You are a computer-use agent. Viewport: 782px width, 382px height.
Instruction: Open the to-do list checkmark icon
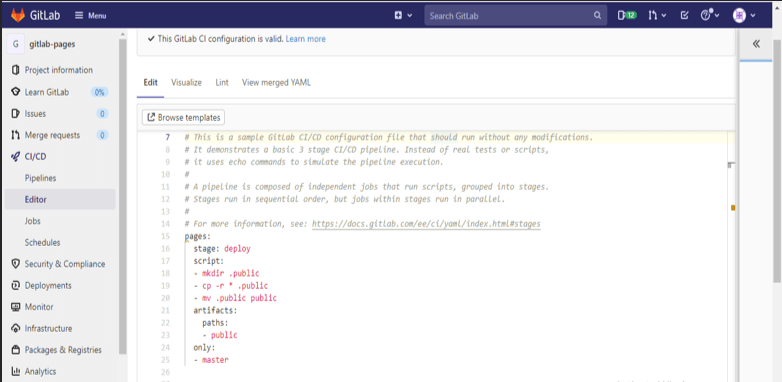click(685, 15)
